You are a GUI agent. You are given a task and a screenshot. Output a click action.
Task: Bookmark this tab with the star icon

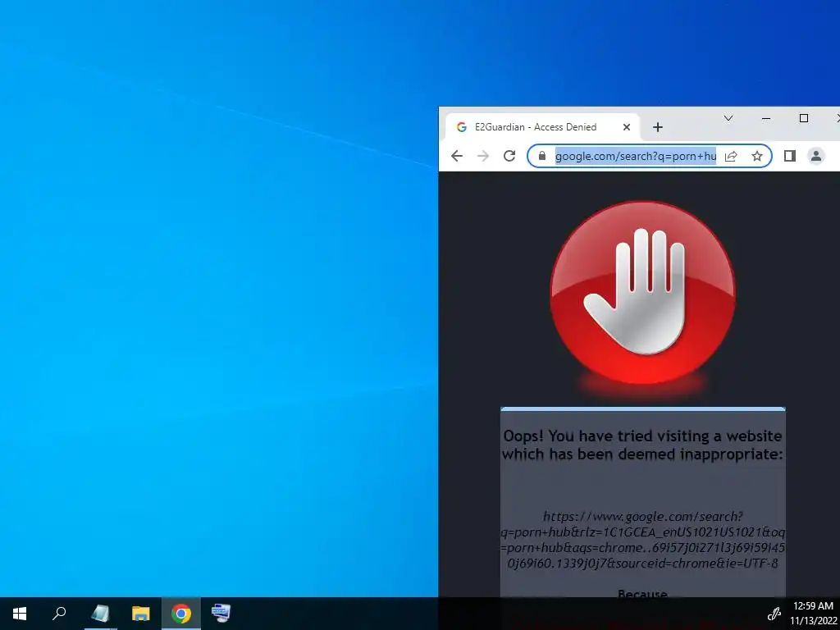tap(757, 156)
